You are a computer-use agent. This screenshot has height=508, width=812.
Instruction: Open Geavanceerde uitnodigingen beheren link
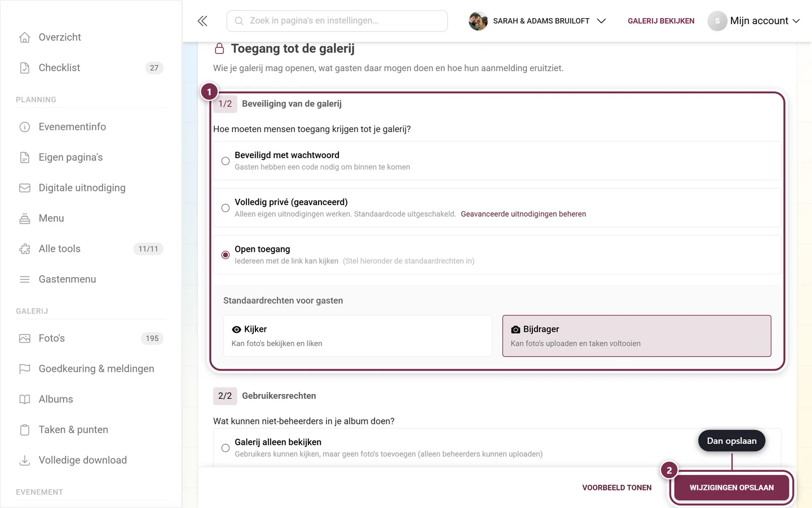pyautogui.click(x=523, y=214)
